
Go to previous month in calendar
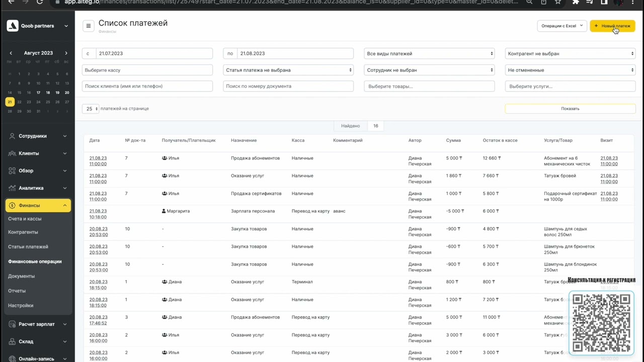tap(11, 53)
